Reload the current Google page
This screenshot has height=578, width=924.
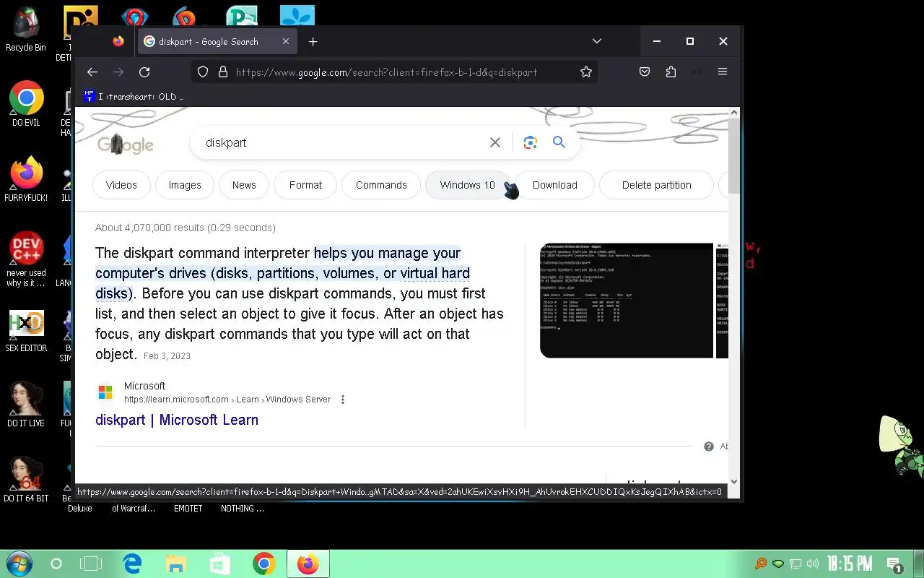(x=144, y=72)
